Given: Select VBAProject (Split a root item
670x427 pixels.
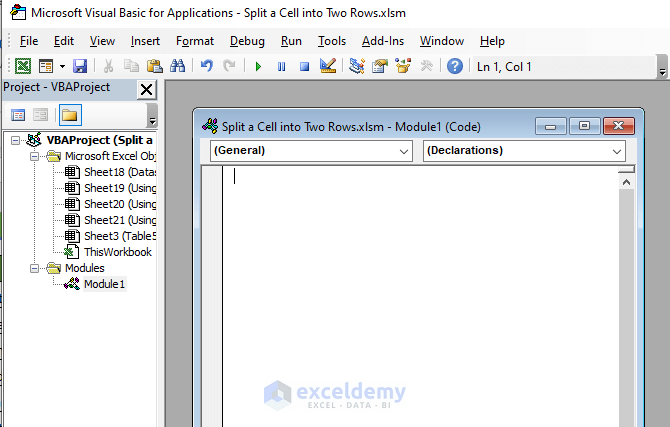Looking at the screenshot, I should pos(100,140).
